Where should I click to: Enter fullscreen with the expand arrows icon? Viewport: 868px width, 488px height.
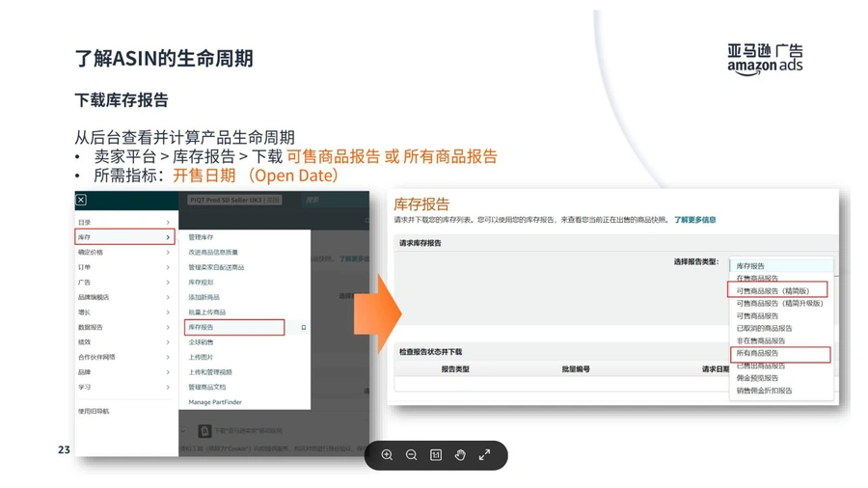coord(484,455)
